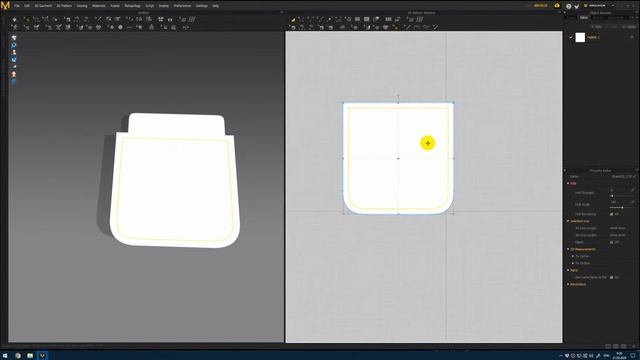Screen dimensions: 640x360
Task: Toggle the Fold Rendering checkbox
Action: pyautogui.click(x=611, y=214)
